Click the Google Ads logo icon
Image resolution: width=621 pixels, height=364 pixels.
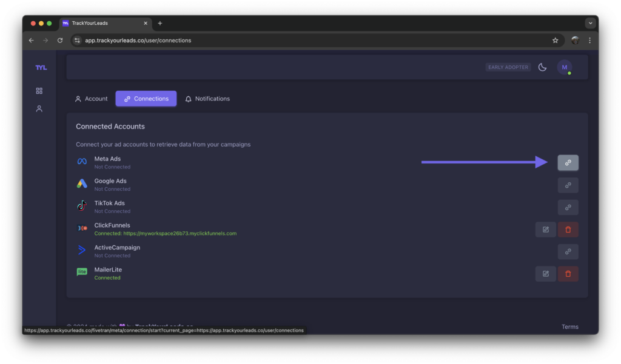click(x=82, y=184)
